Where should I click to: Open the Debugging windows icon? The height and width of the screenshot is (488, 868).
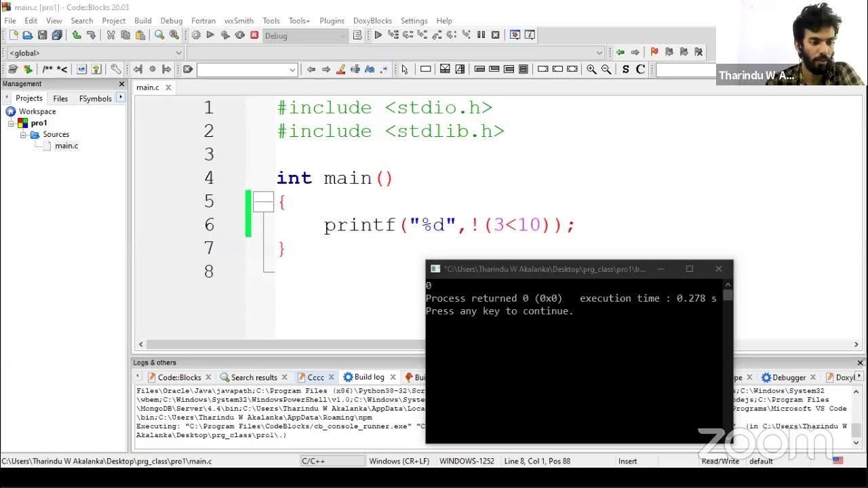click(515, 35)
